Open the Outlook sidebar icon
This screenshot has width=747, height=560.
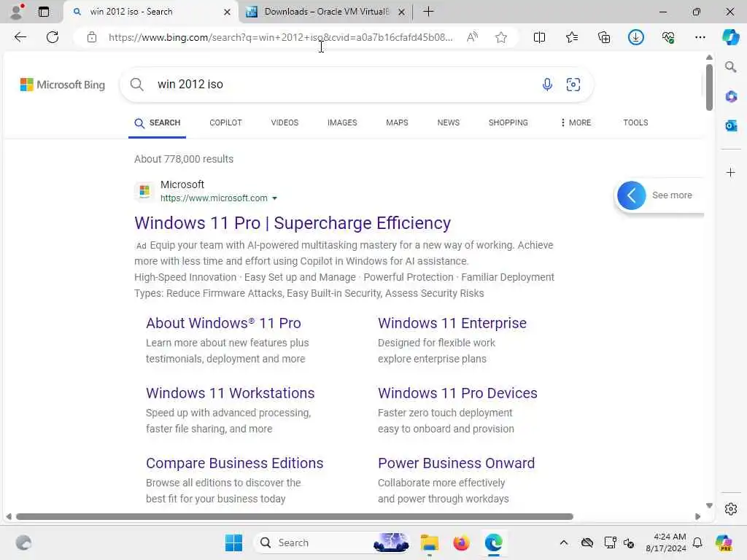730,125
